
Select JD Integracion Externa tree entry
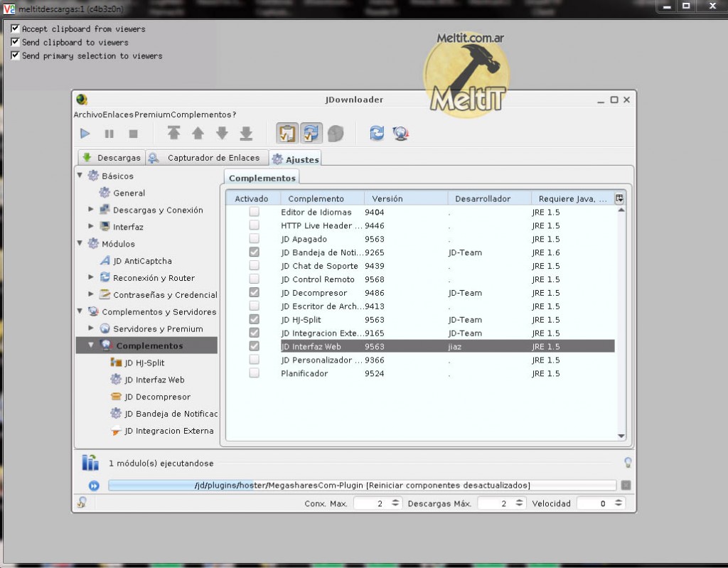pyautogui.click(x=169, y=431)
